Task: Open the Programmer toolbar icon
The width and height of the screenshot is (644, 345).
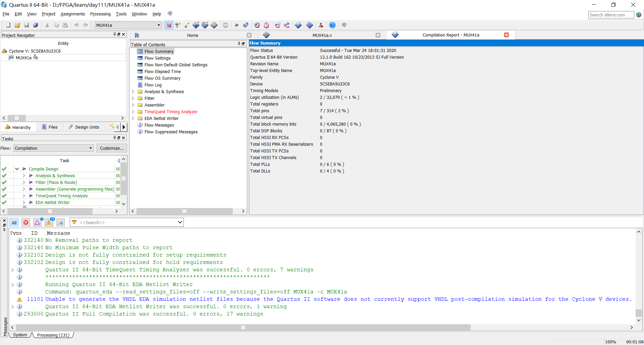Action: (310, 25)
